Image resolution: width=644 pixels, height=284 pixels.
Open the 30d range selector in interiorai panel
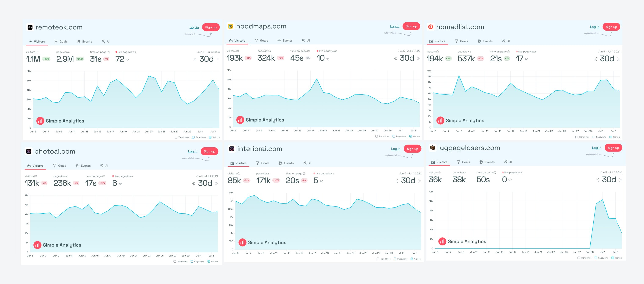click(408, 181)
